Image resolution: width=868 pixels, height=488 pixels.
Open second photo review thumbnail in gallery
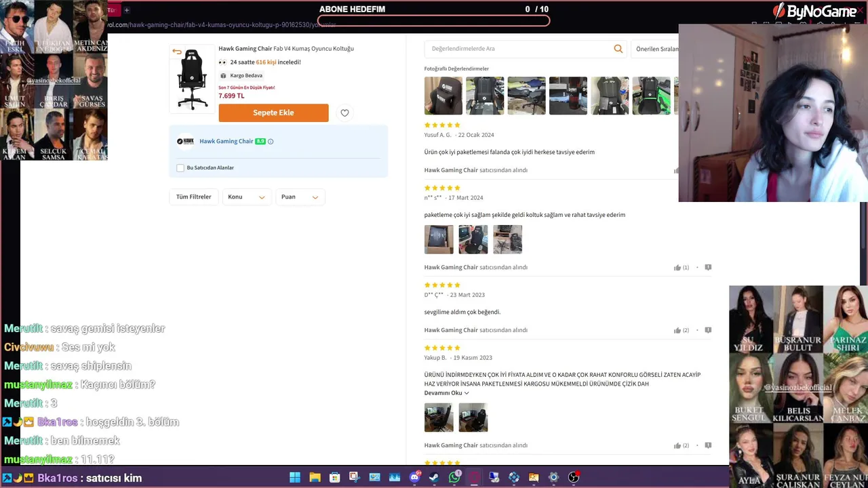(485, 96)
